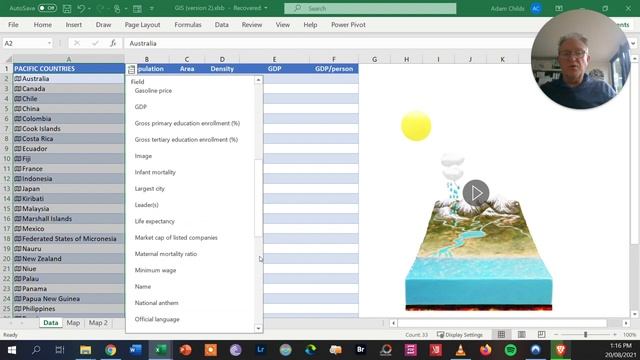Choose Image from the field list
Screen dimensions: 640x360
143,156
